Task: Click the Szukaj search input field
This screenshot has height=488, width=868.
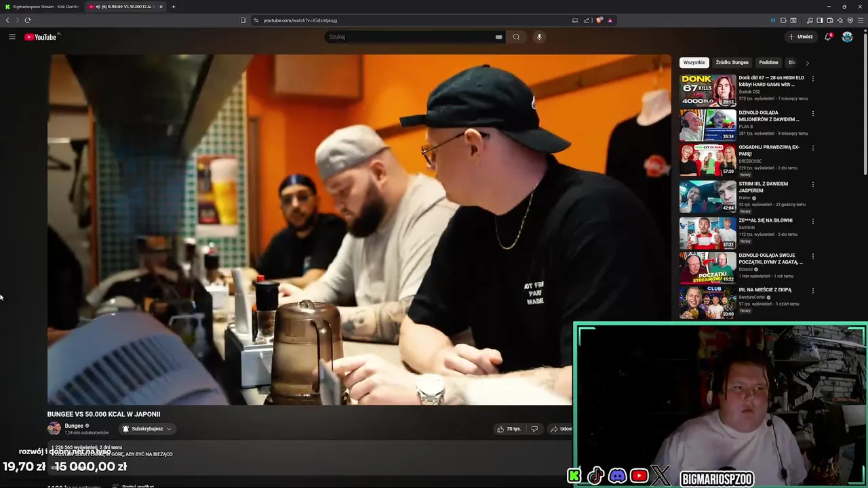Action: coord(410,37)
